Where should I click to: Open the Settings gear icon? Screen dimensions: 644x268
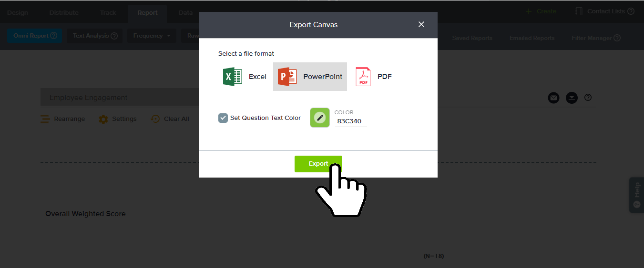pos(103,119)
